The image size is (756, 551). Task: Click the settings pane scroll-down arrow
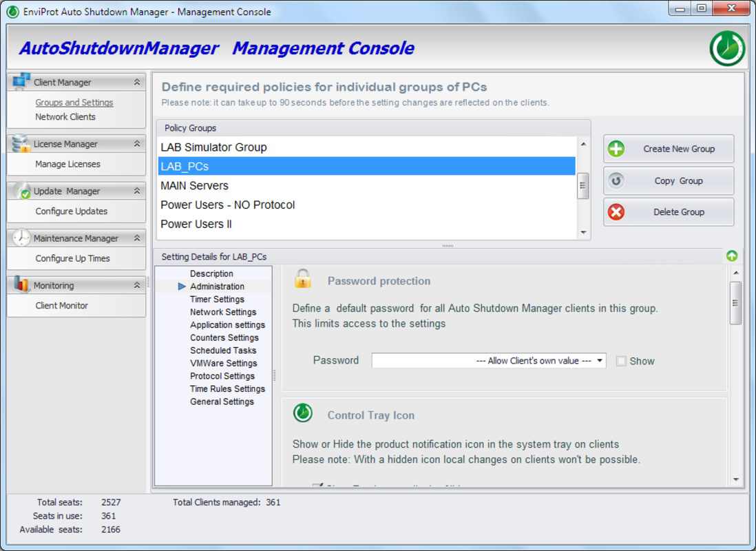pos(736,479)
